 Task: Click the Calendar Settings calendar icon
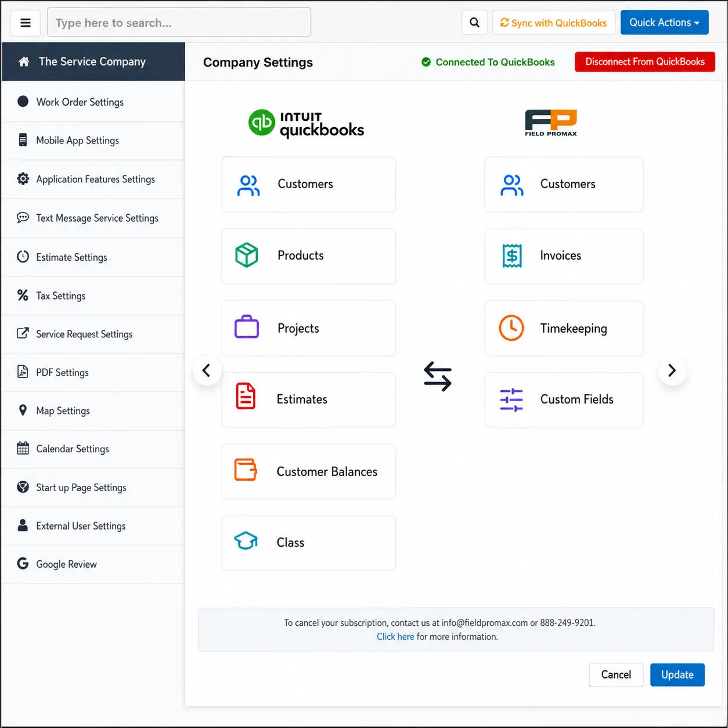pos(23,448)
